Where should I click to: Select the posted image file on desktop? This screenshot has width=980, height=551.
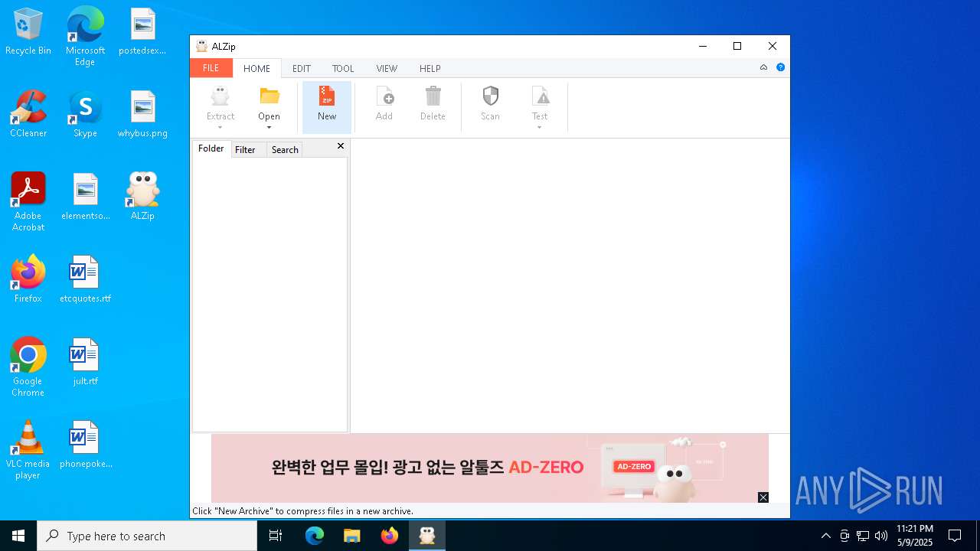[x=142, y=32]
